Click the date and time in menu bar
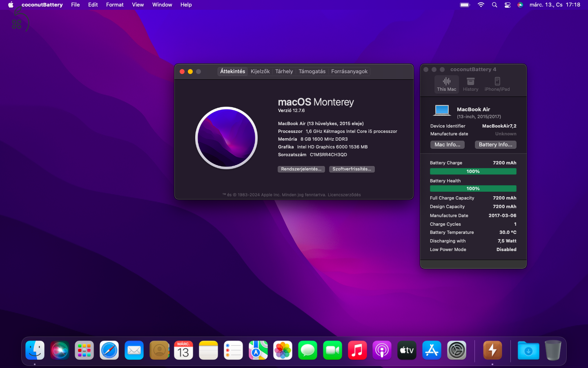Image resolution: width=588 pixels, height=368 pixels. 555,5
